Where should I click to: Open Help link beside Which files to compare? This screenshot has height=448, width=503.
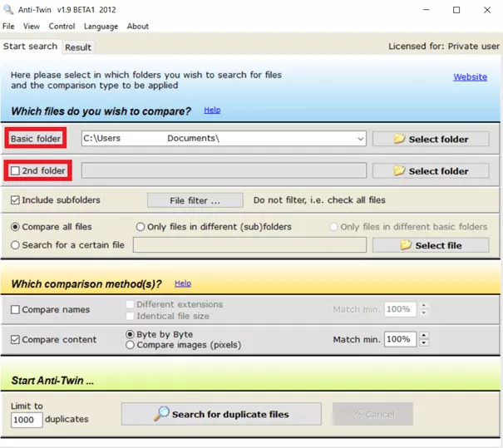click(x=212, y=110)
